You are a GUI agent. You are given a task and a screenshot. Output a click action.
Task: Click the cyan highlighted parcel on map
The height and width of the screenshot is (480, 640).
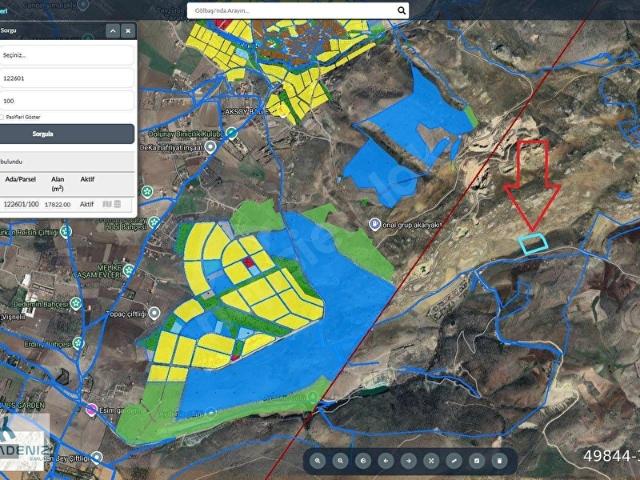point(533,242)
